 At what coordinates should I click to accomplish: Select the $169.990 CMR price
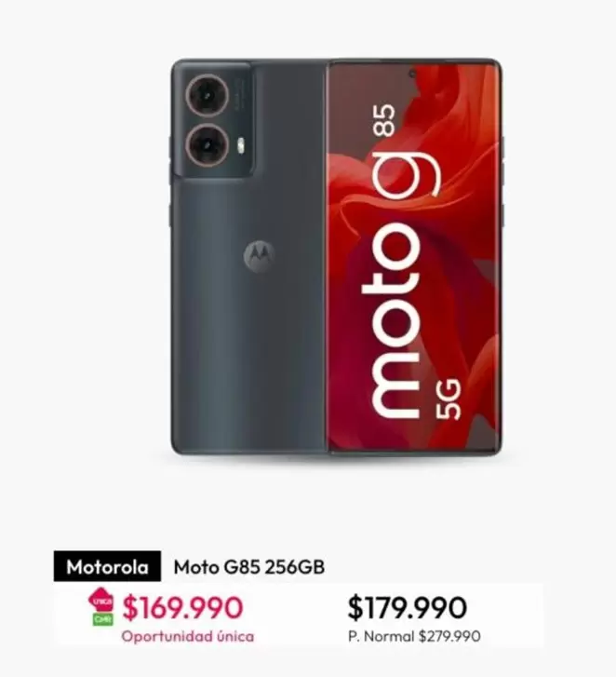pyautogui.click(x=183, y=607)
